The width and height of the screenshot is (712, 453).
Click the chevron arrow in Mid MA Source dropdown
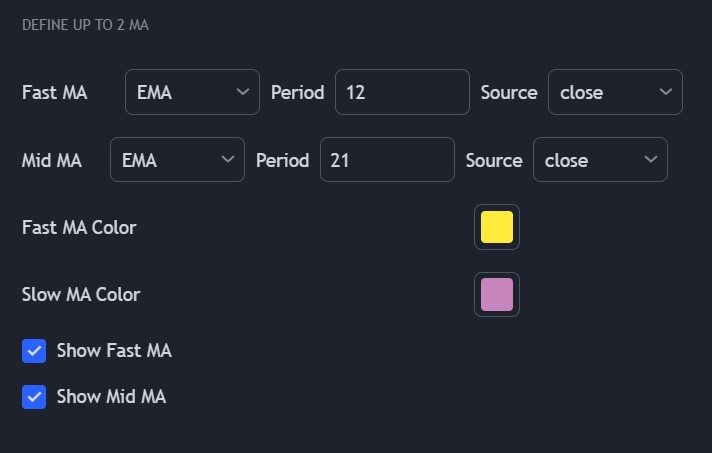pyautogui.click(x=651, y=160)
